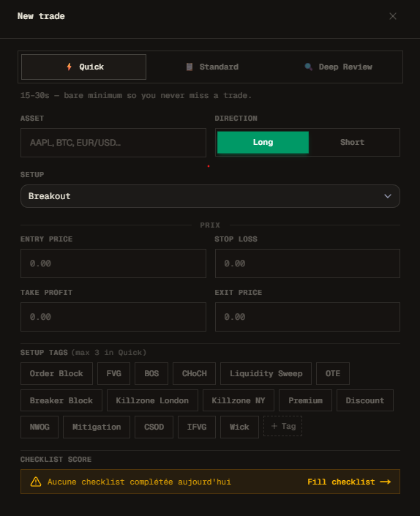Screen dimensions: 420x516
Task: Toggle the OTE tag
Action: click(333, 373)
